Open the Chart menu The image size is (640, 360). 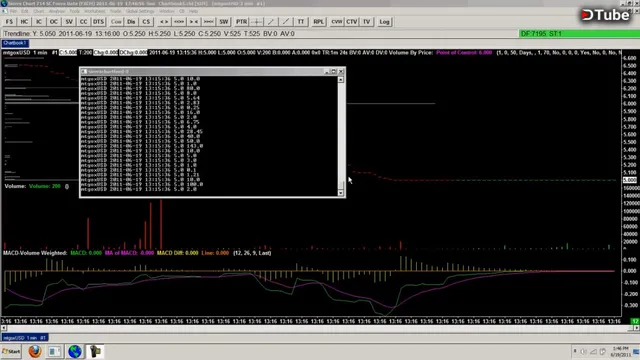pos(38,11)
